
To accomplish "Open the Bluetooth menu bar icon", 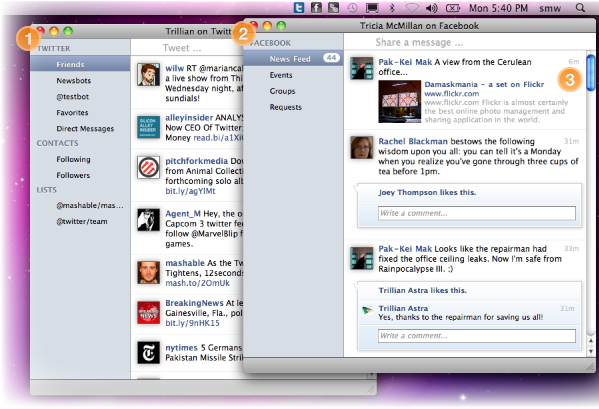I will (392, 8).
